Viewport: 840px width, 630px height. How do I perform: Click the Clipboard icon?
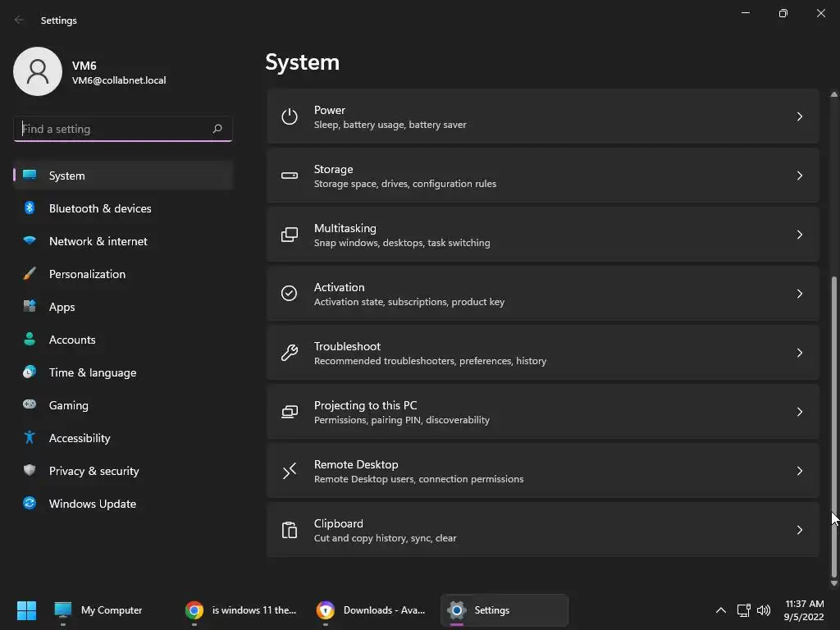290,530
